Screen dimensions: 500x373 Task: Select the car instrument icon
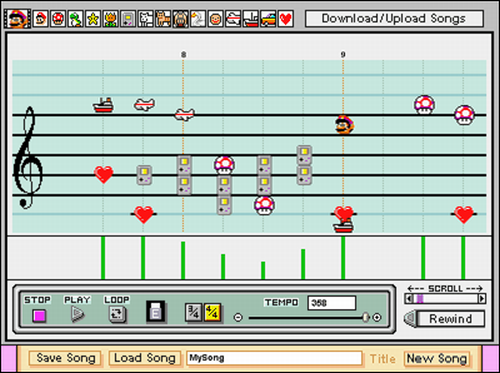point(268,18)
